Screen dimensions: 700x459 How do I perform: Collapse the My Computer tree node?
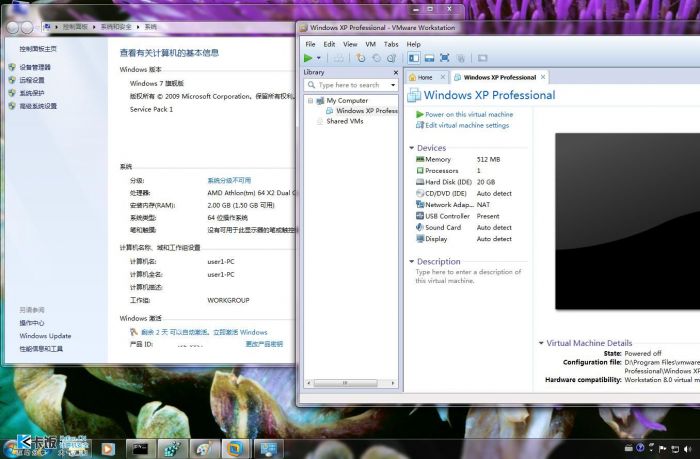[x=310, y=101]
